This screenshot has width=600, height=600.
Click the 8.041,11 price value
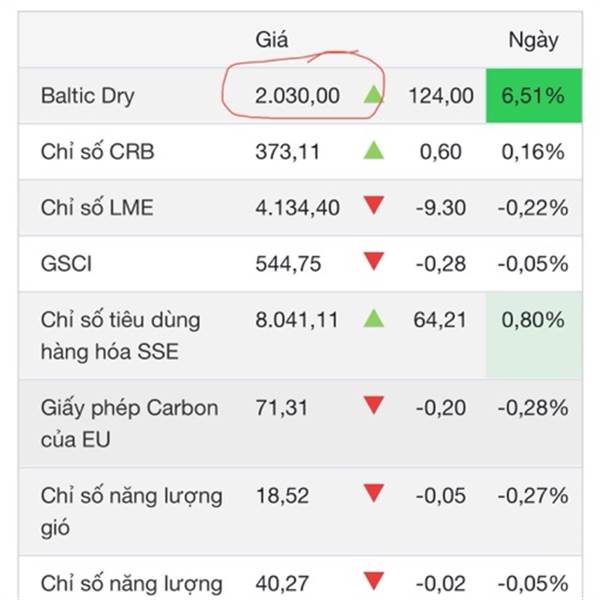297,320
